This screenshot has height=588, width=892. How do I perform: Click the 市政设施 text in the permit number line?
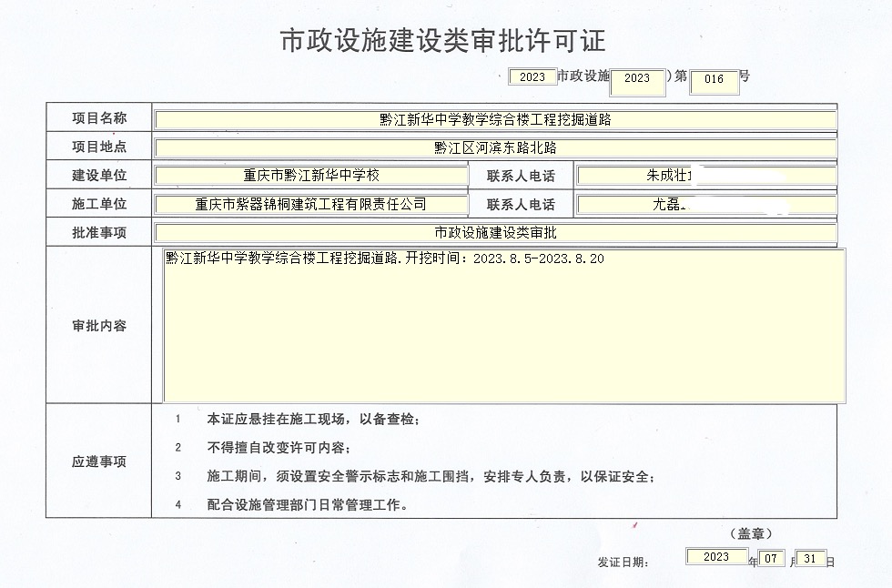[583, 76]
